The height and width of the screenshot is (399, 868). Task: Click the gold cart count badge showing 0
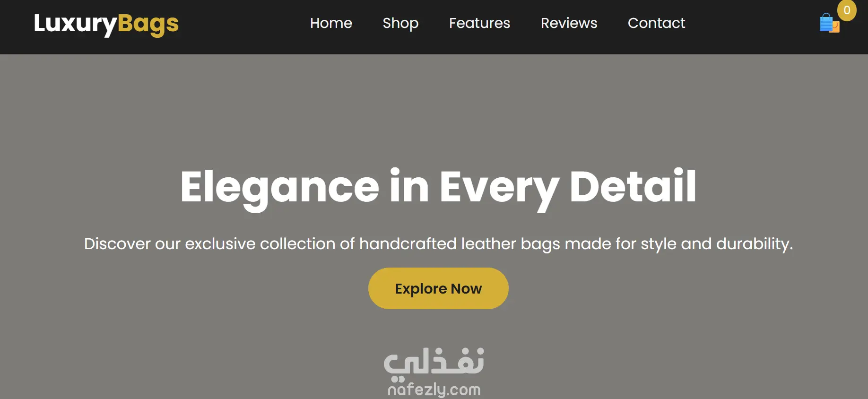pos(847,10)
